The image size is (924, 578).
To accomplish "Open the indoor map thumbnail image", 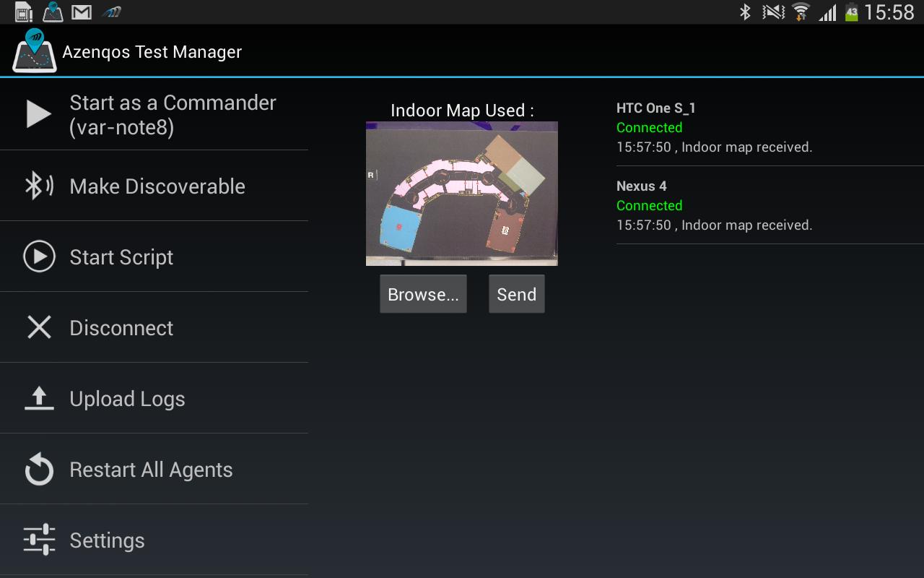I will click(462, 194).
